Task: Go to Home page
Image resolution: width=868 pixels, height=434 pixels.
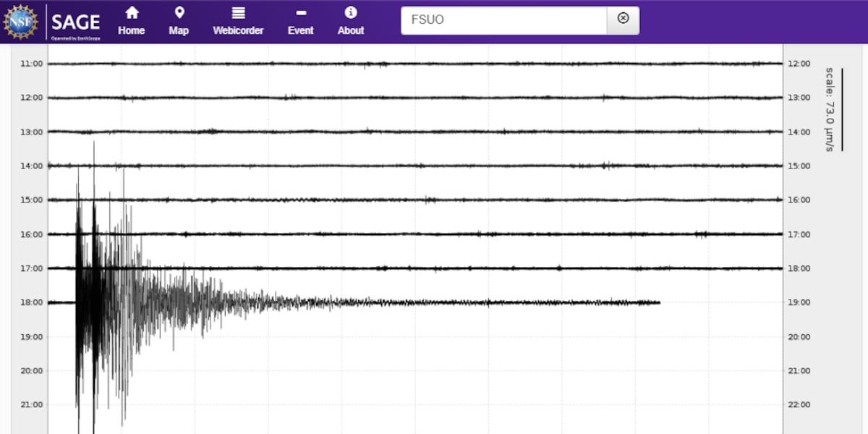Action: tap(132, 22)
